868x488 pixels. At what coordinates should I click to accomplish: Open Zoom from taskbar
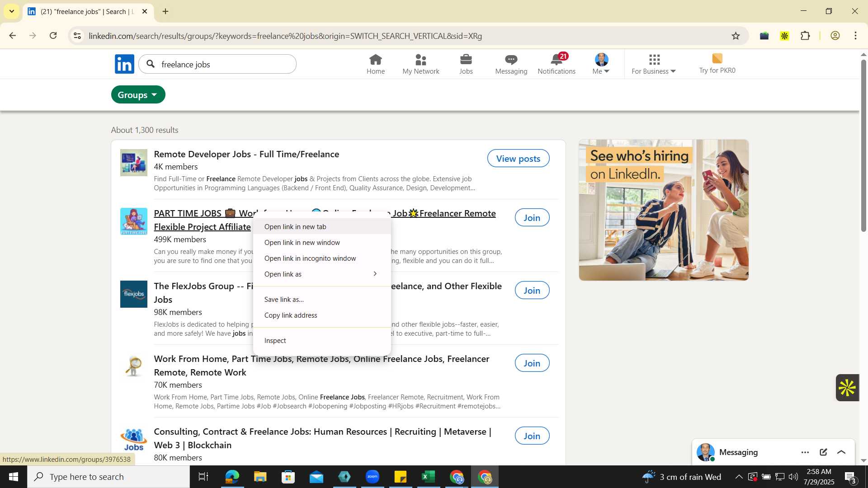372,477
